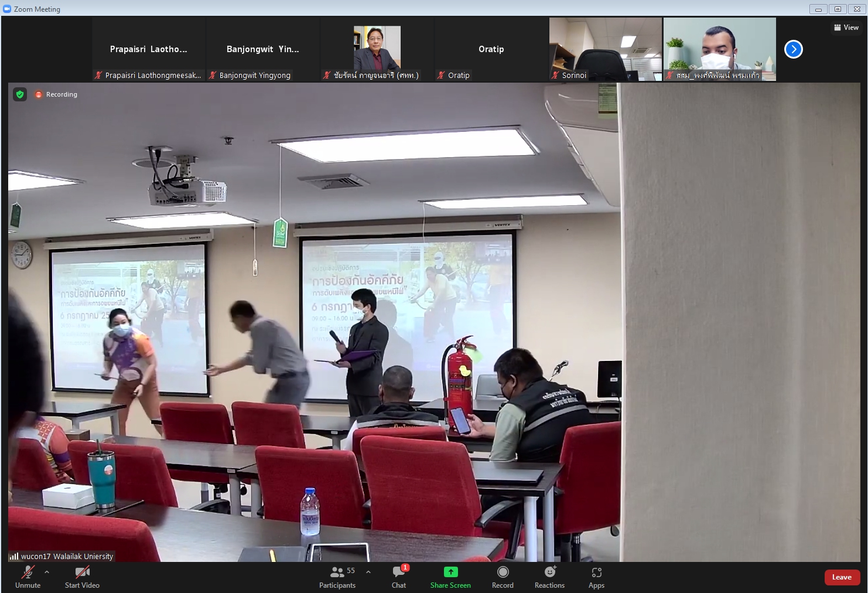Show next participants with blue arrow

pos(793,49)
